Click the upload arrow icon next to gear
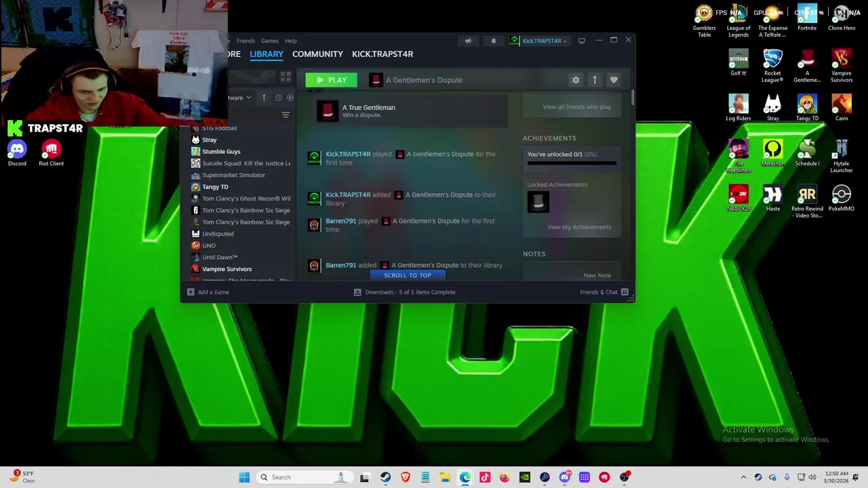Image resolution: width=868 pixels, height=488 pixels. 595,80
